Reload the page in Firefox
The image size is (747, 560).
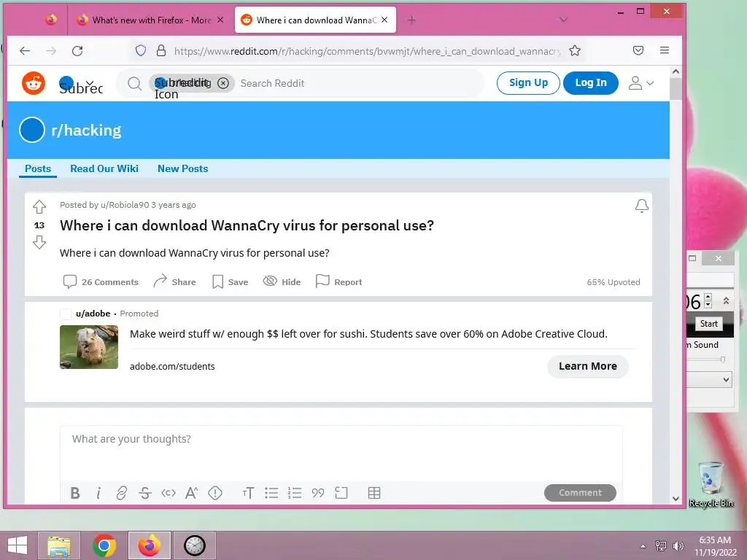click(x=77, y=51)
